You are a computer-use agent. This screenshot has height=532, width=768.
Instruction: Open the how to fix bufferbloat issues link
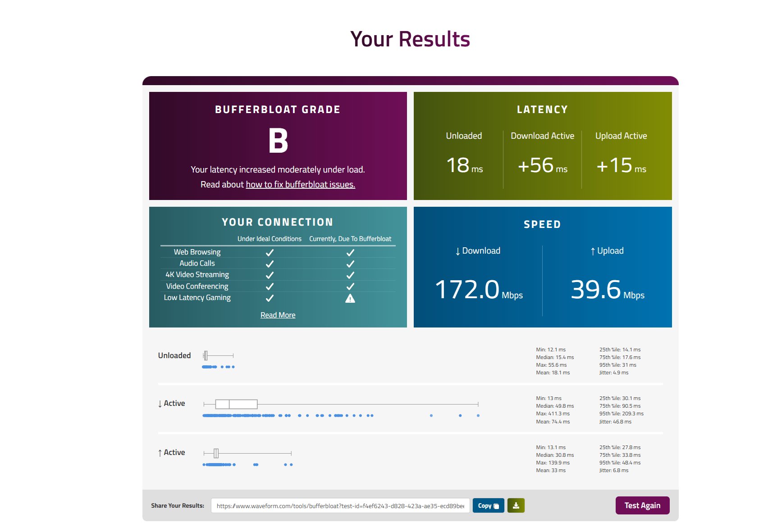[x=301, y=184]
